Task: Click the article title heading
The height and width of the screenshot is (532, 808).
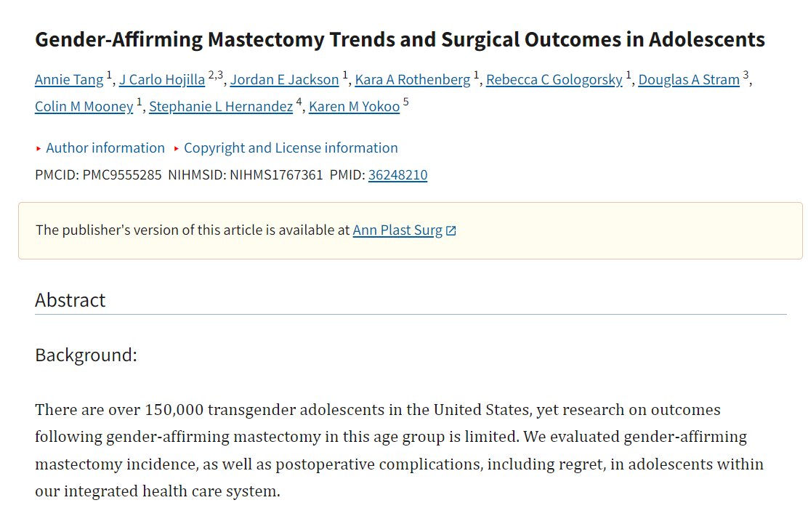Action: pos(400,39)
